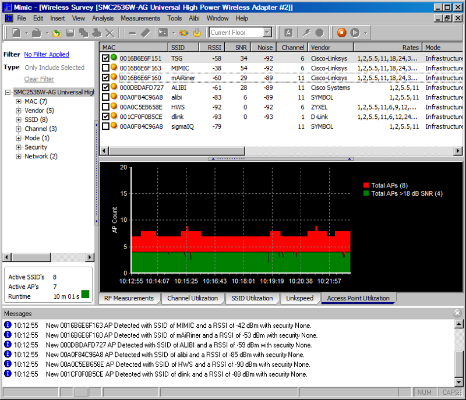466x400 pixels.
Task: Click the No Filter Applied link
Action: tap(47, 54)
